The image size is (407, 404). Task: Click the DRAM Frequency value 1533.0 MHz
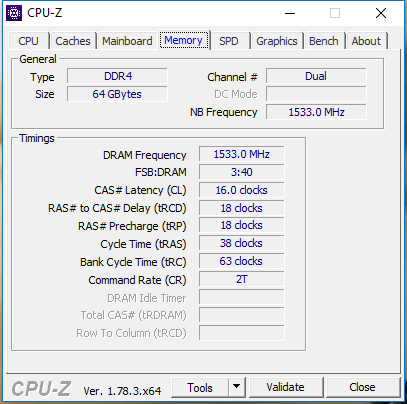[242, 154]
